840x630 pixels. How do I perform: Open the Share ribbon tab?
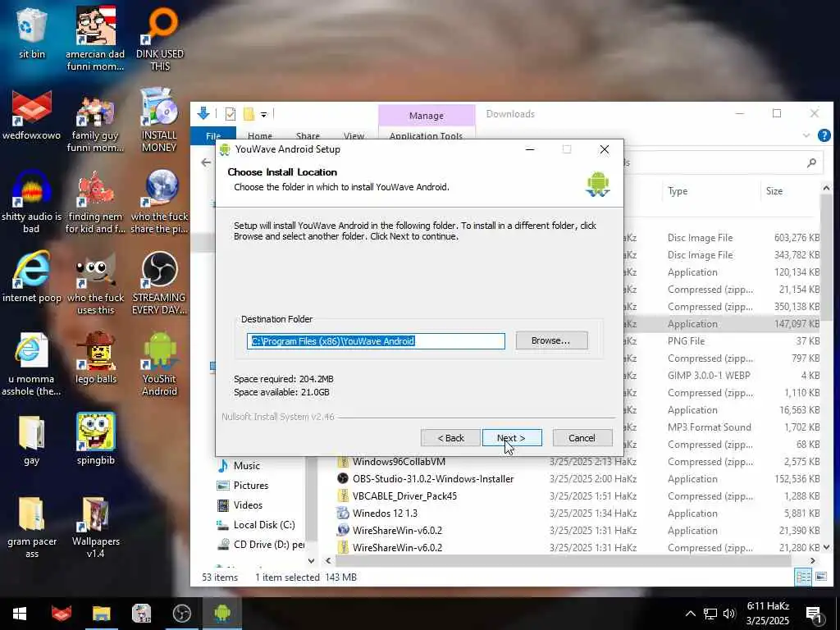pos(308,136)
